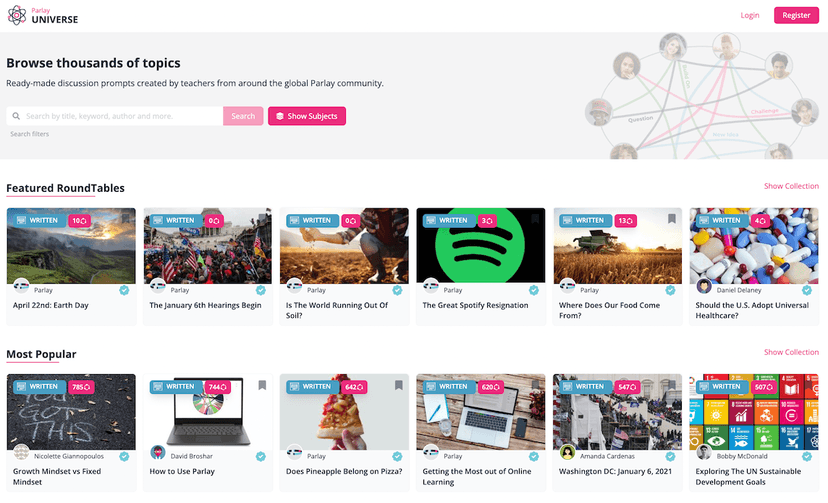Click David Broshar's avatar

pyautogui.click(x=158, y=452)
